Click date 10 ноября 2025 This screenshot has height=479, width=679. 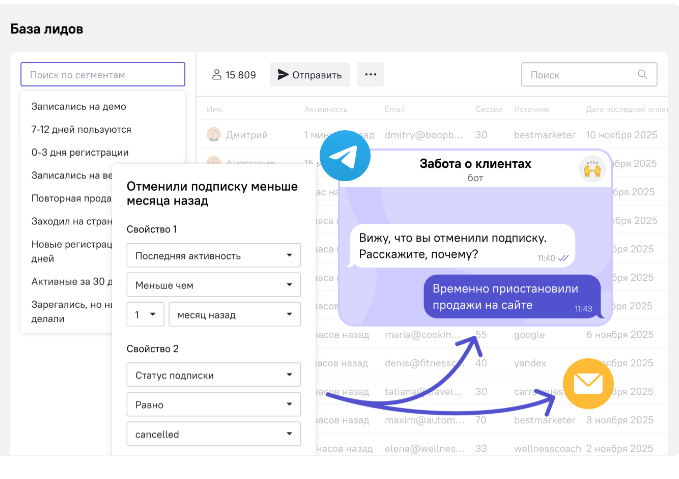click(x=621, y=135)
